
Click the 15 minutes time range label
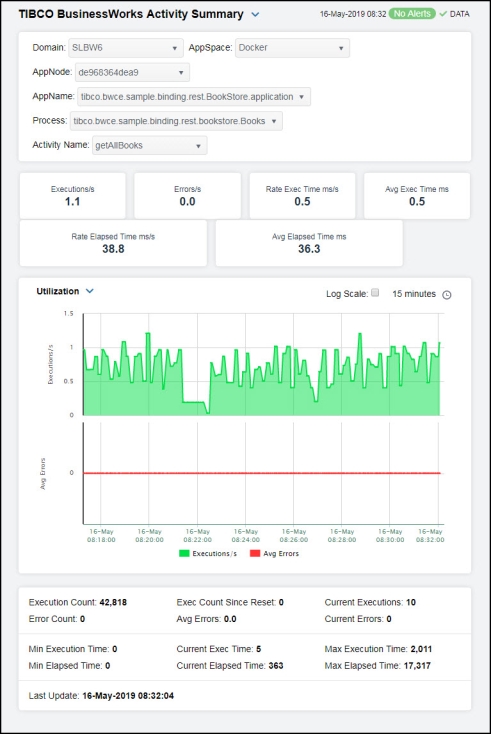tap(414, 294)
